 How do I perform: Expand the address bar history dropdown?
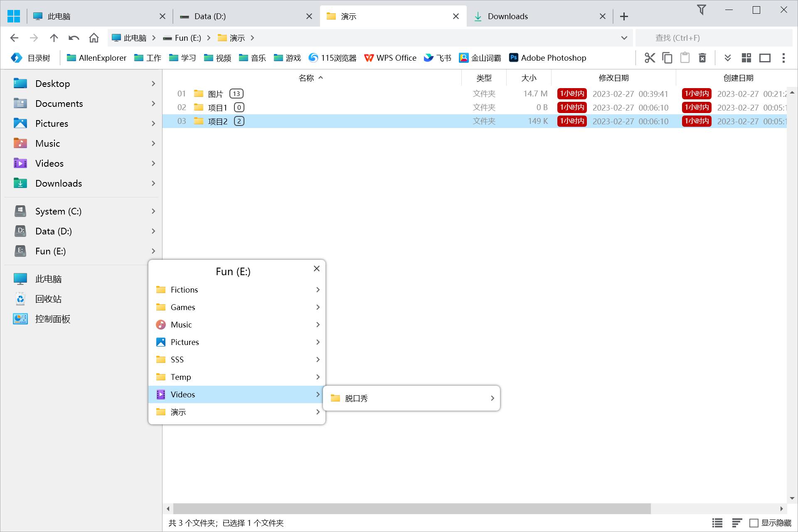tap(624, 38)
